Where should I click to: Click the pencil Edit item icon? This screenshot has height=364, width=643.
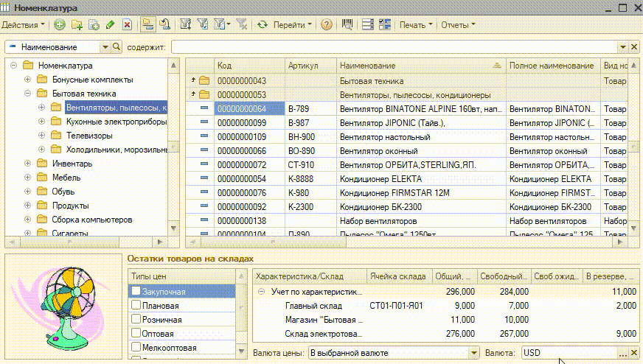click(x=110, y=24)
